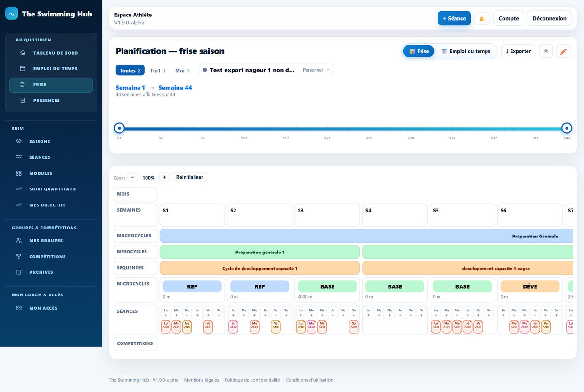Screen dimensions: 584x392
Task: Select the Frise view toggle
Action: coord(419,51)
